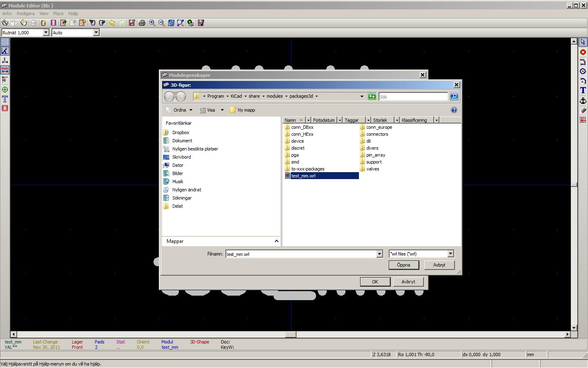Viewport: 588px width, 368px height.
Task: Toggle grid display button
Action: tap(5, 42)
